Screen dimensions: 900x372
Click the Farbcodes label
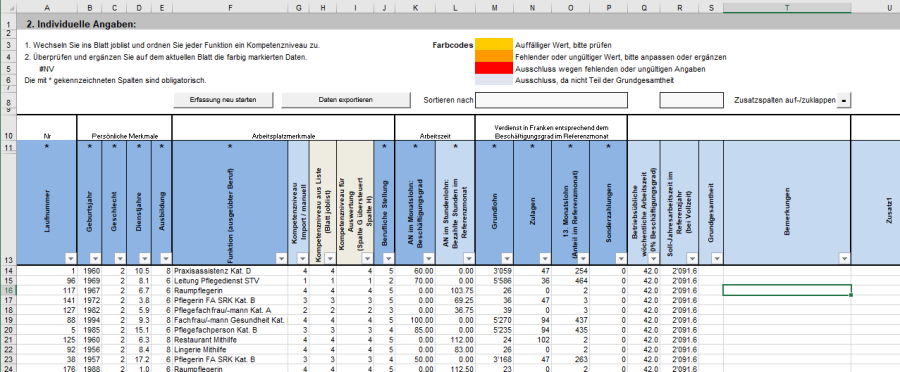[x=452, y=45]
